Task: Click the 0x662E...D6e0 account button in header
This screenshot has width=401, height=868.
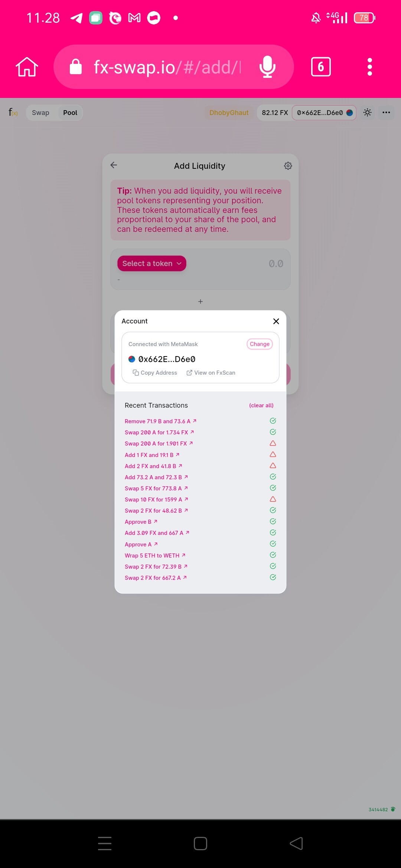Action: point(324,112)
